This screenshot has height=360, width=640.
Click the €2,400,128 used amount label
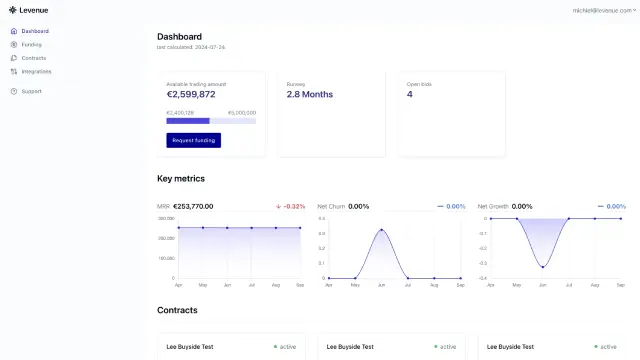(180, 113)
